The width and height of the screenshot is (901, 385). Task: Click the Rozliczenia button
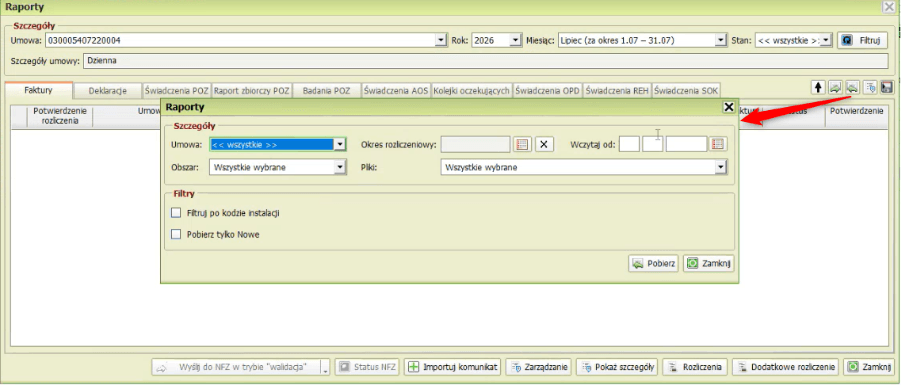click(x=696, y=367)
